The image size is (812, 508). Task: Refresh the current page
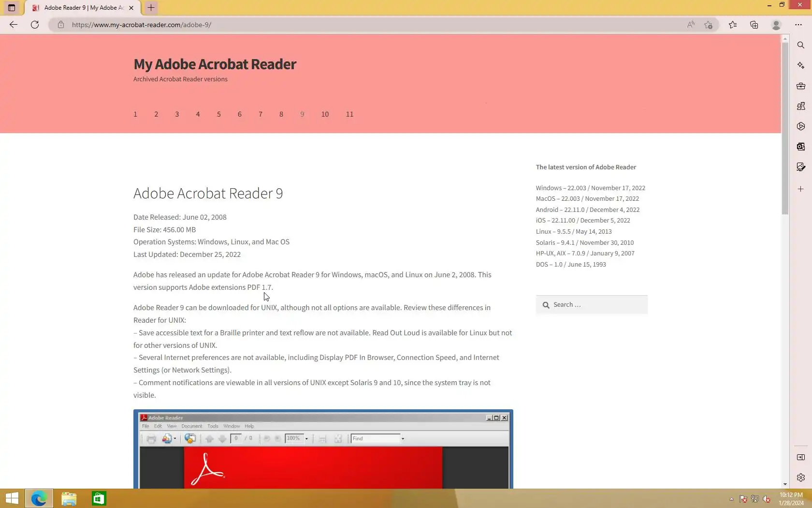click(35, 25)
